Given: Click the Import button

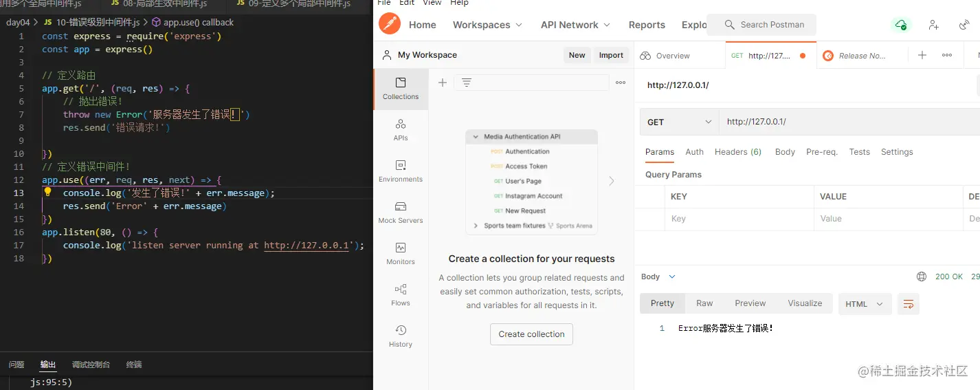Looking at the screenshot, I should tap(611, 56).
